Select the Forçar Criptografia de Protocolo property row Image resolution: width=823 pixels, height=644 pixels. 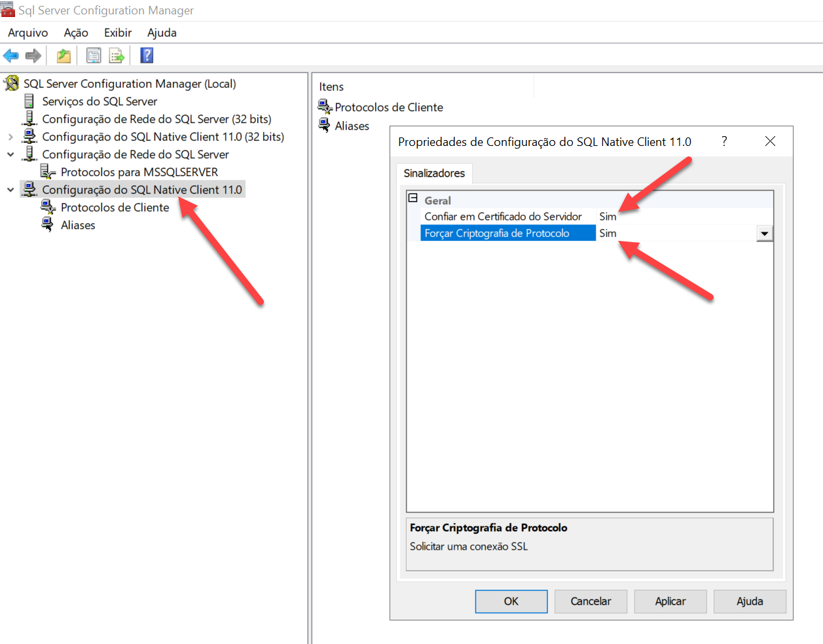pos(508,234)
